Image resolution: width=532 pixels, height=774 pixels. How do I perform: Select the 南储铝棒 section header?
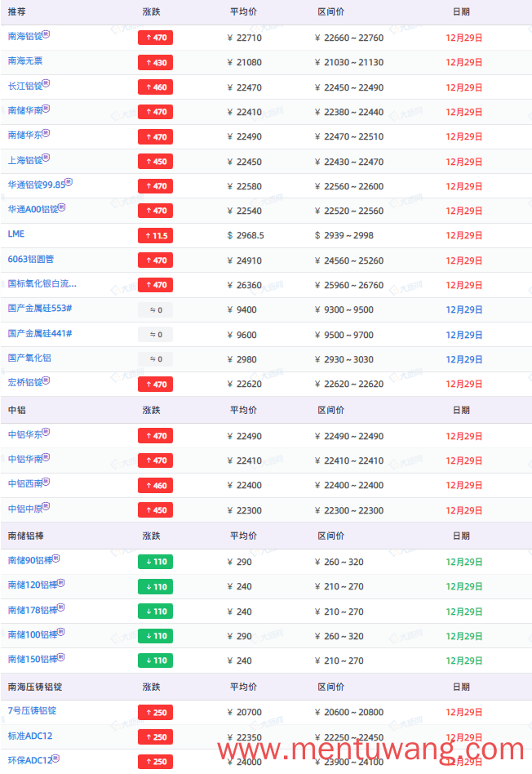[25, 536]
